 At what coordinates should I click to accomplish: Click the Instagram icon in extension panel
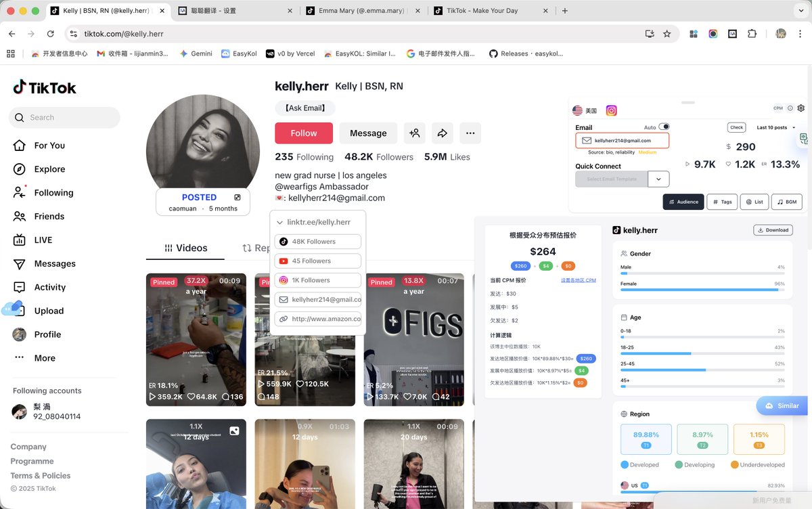click(x=611, y=110)
